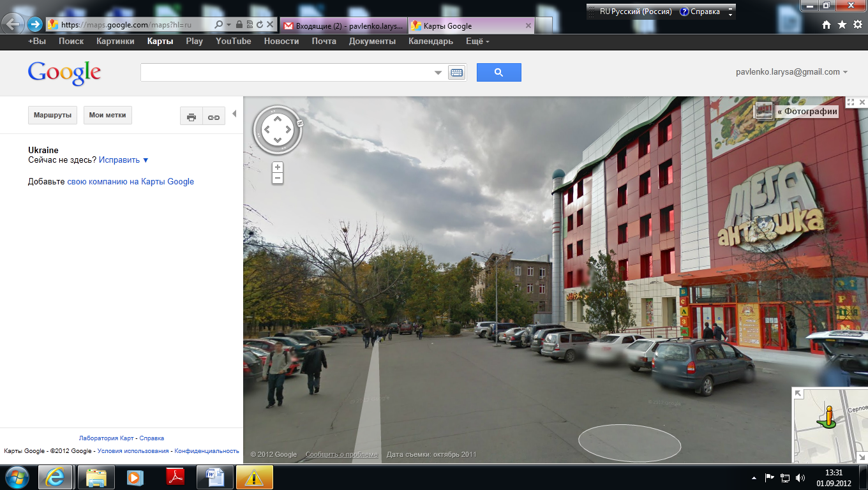Go back with the browser back arrow
Viewport: 868px width, 490px height.
(x=11, y=24)
